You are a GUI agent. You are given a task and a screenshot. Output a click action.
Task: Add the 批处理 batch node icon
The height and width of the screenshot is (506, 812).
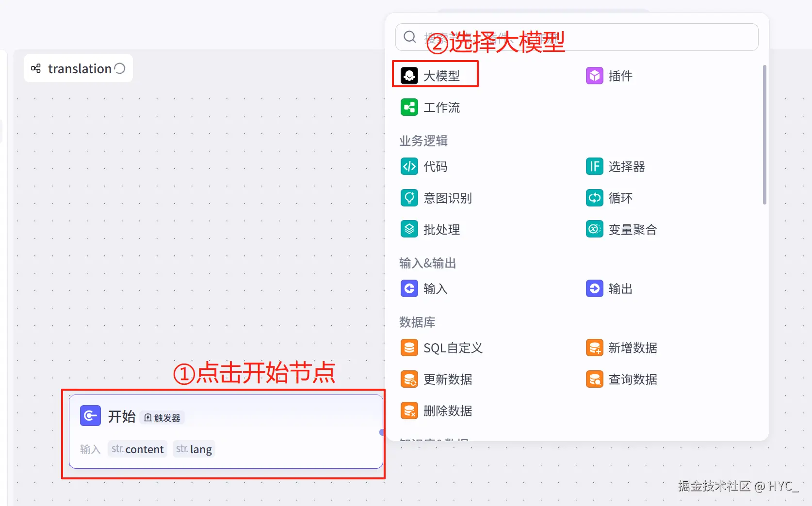pyautogui.click(x=409, y=229)
